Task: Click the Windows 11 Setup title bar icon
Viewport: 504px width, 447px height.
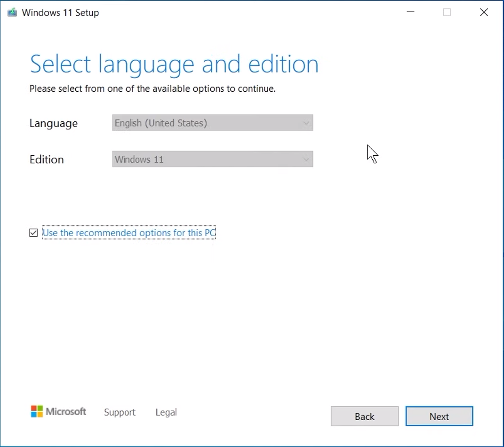Action: [12, 13]
